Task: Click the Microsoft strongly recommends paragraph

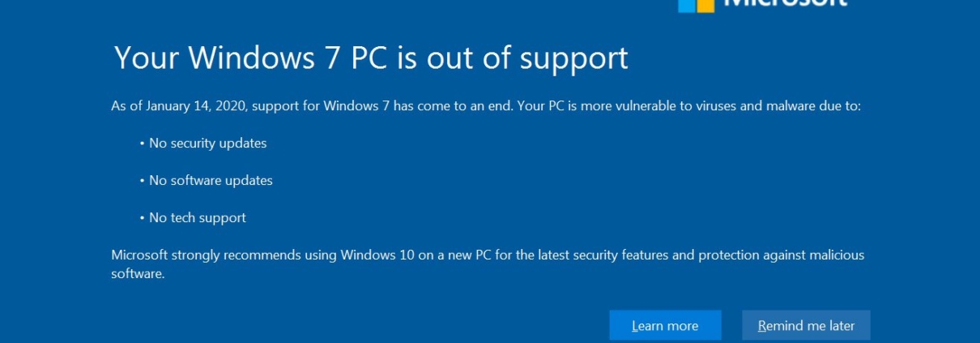Action: coord(488,264)
